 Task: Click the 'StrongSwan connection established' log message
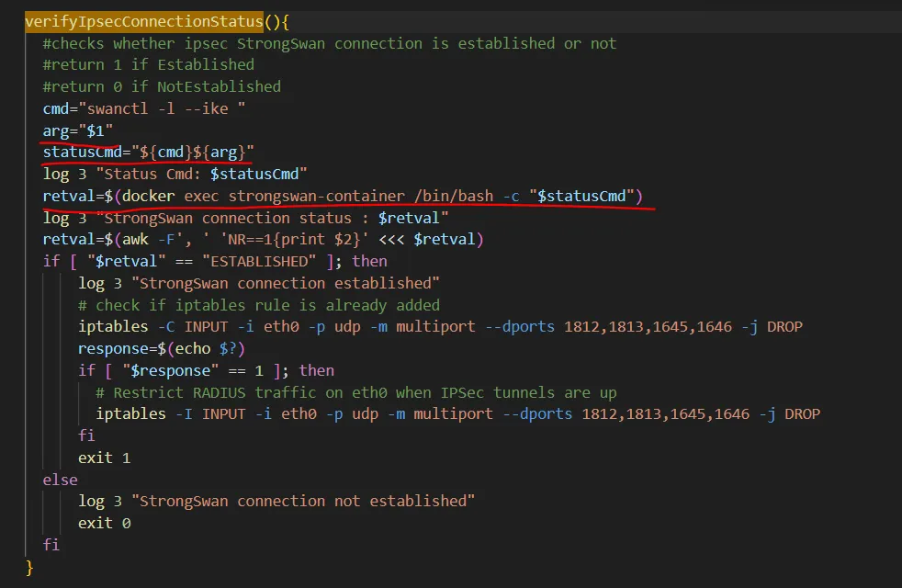[x=286, y=283]
